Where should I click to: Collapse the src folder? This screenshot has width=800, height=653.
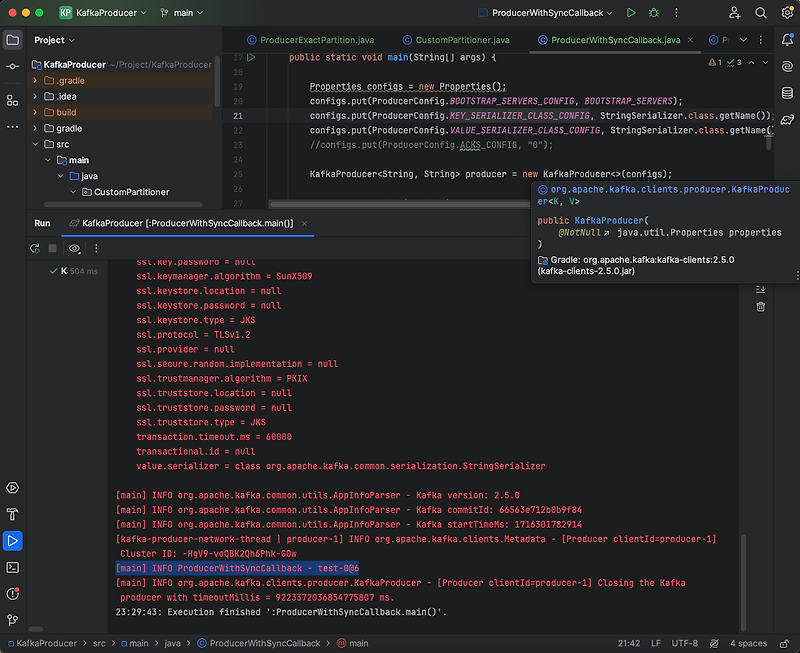tap(35, 144)
